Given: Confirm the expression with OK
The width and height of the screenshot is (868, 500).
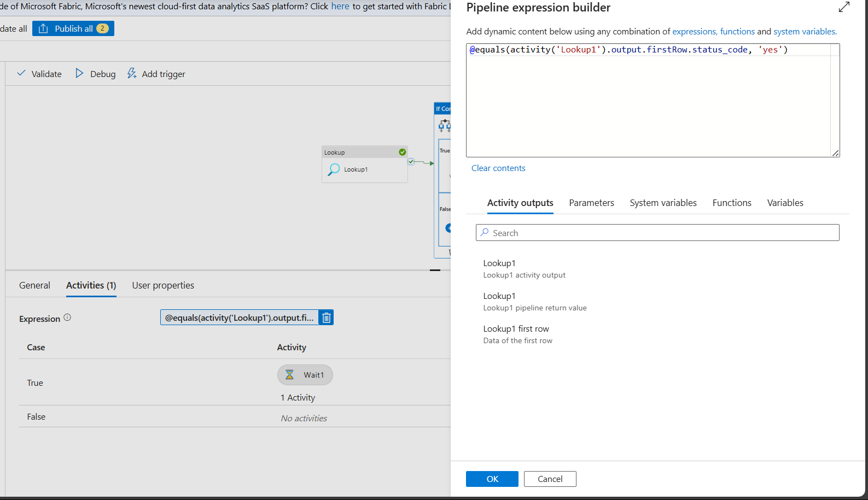Looking at the screenshot, I should click(492, 479).
